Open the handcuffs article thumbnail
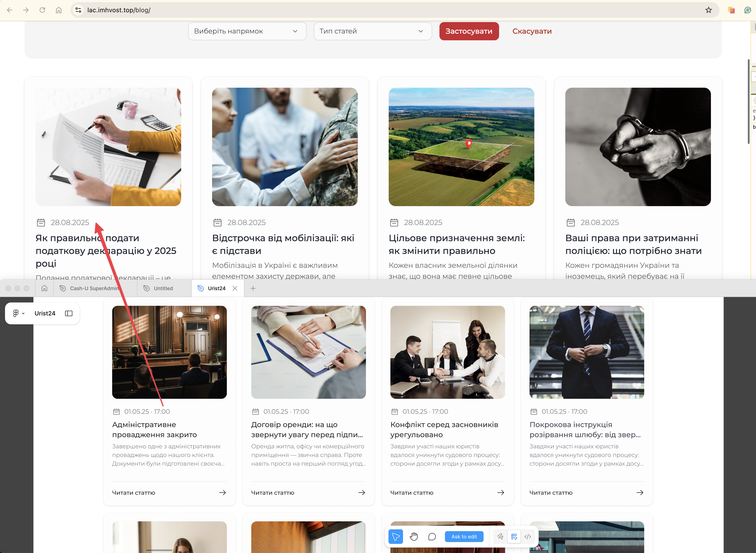The width and height of the screenshot is (756, 553). (x=638, y=147)
